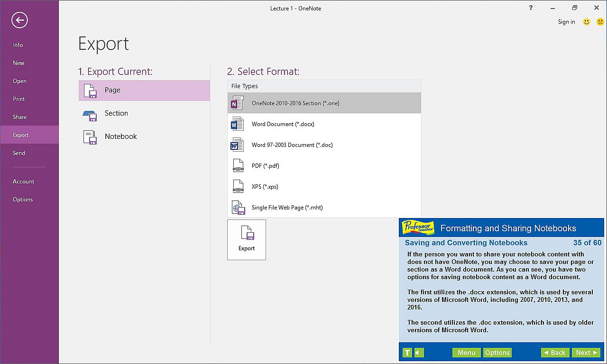Viewport: 607px width, 364px height.
Task: Select OneNote 2010-2016 Section (*.one) format
Action: (324, 103)
